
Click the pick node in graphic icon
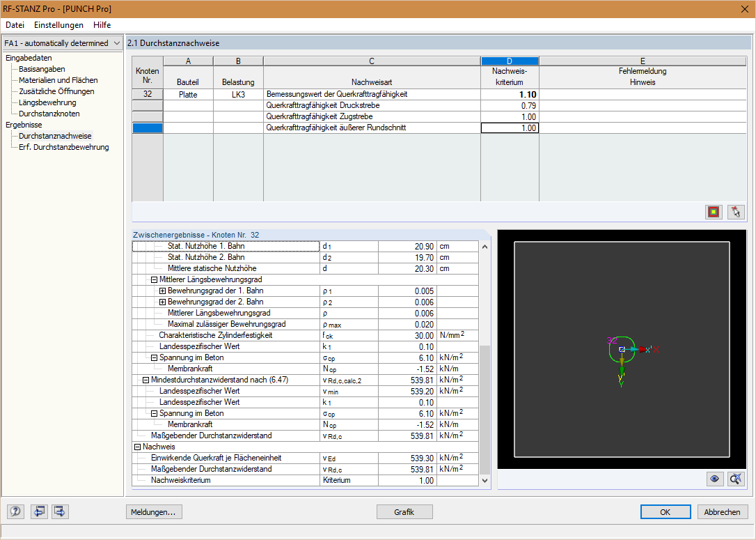tap(736, 212)
